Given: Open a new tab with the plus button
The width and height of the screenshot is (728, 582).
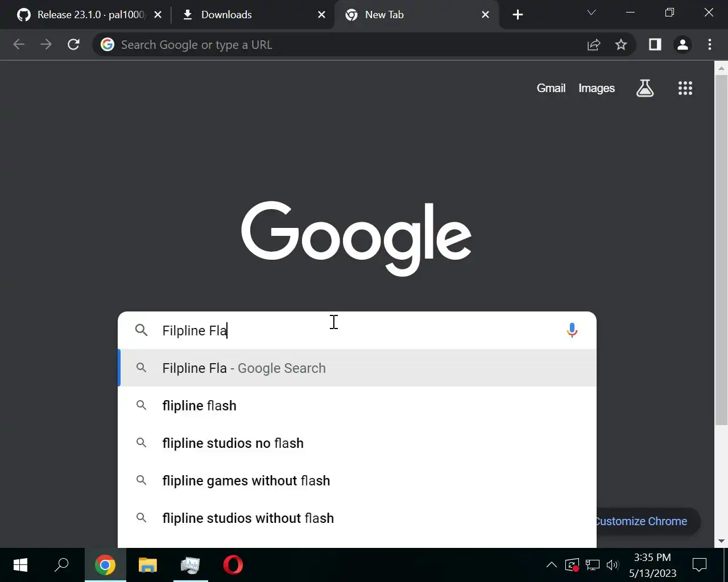Looking at the screenshot, I should pos(518,15).
